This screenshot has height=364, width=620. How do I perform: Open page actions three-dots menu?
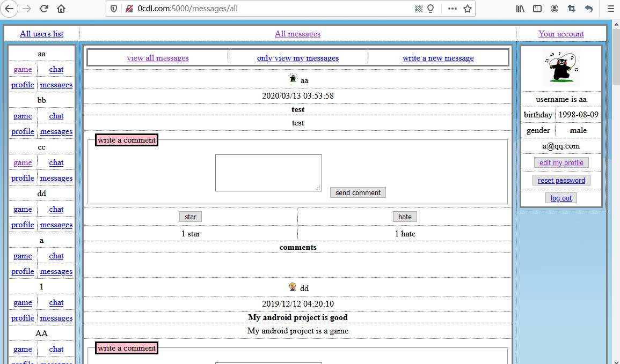(453, 9)
